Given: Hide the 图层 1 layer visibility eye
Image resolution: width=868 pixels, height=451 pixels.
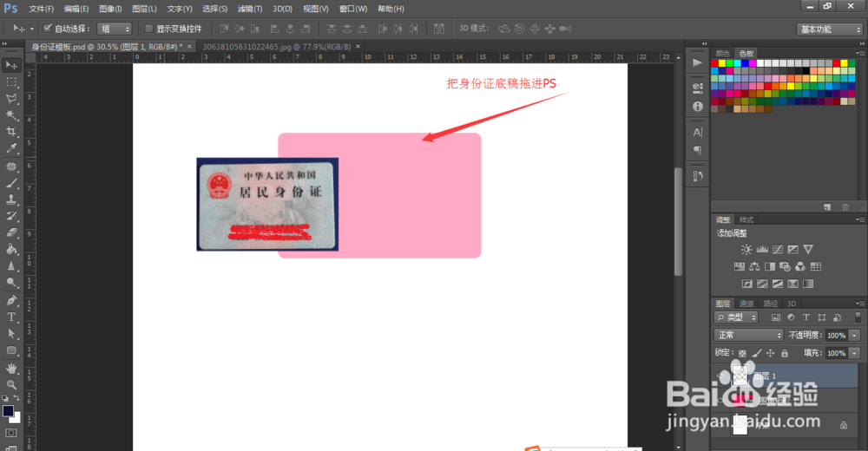Looking at the screenshot, I should click(x=720, y=376).
